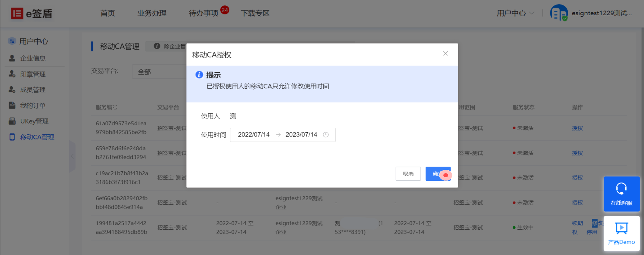Open the 待办事项 menu
644x255 pixels.
203,13
